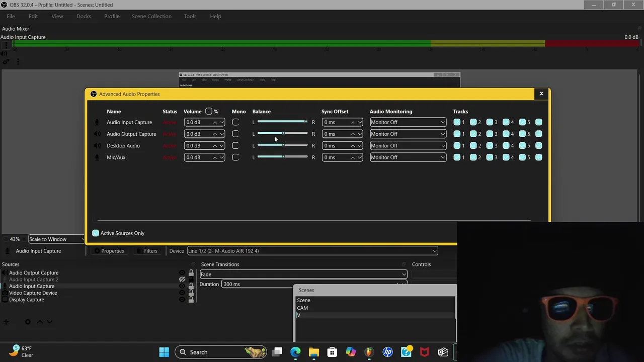Open File Explorer from the taskbar

point(313,352)
